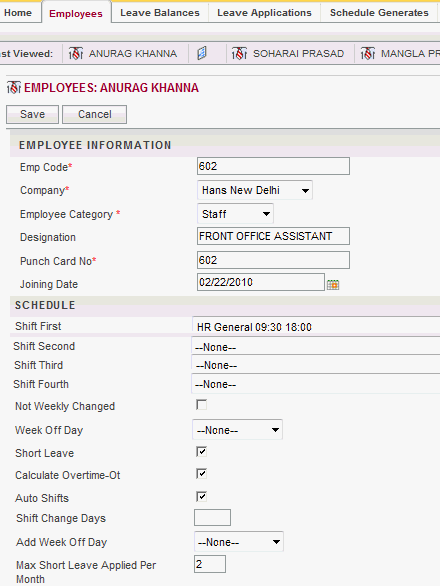
Task: Click the Cancel button
Action: (95, 114)
